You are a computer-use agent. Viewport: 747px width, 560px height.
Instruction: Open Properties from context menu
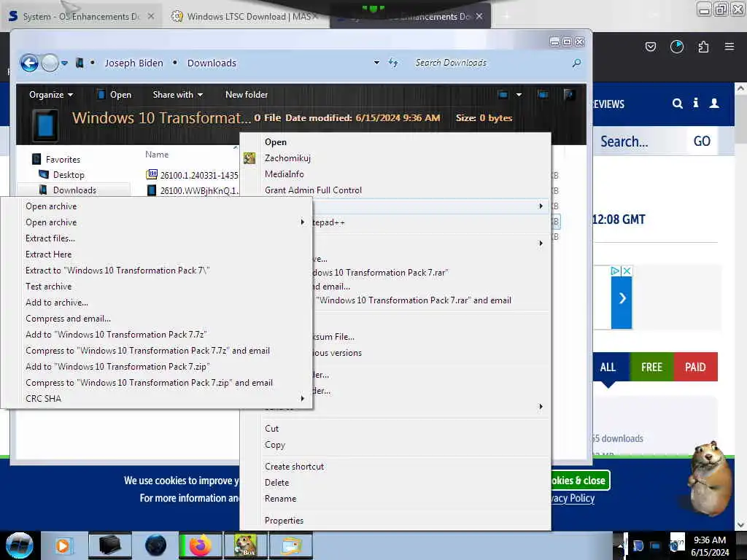(x=395, y=521)
